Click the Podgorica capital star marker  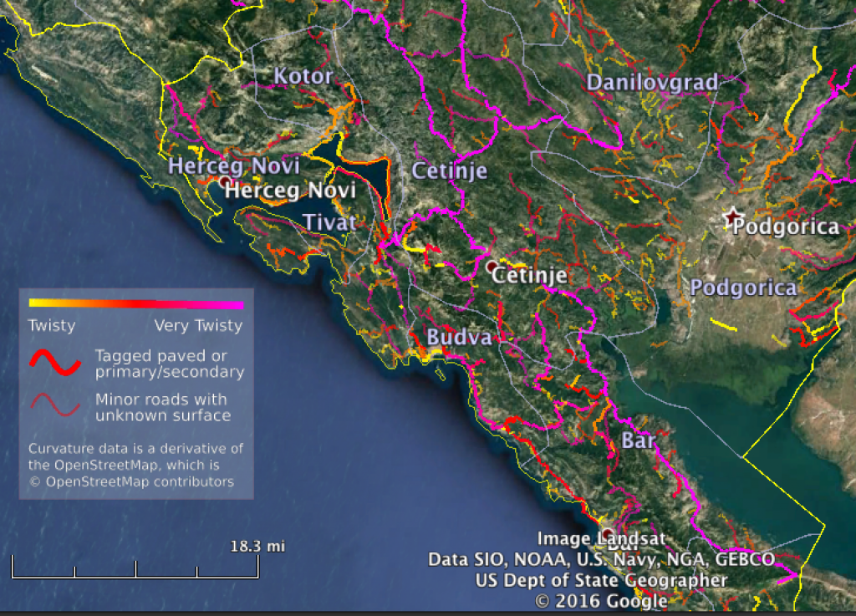pos(732,217)
